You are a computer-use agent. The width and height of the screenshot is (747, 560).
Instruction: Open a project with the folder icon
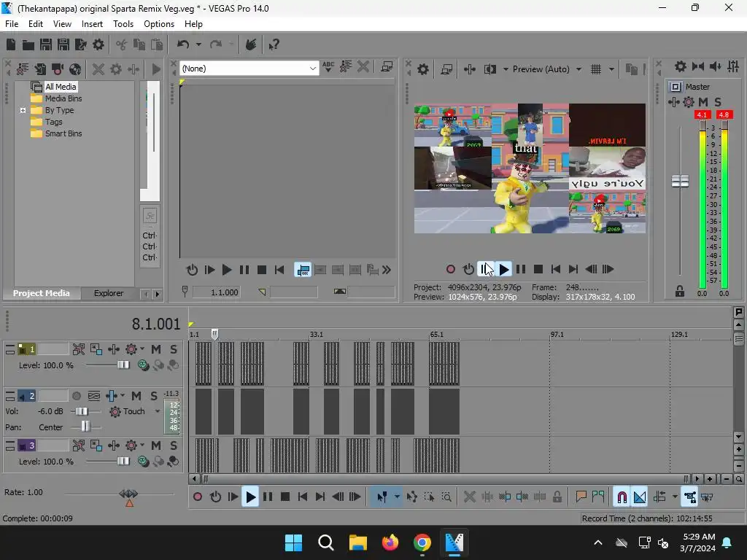coord(28,44)
